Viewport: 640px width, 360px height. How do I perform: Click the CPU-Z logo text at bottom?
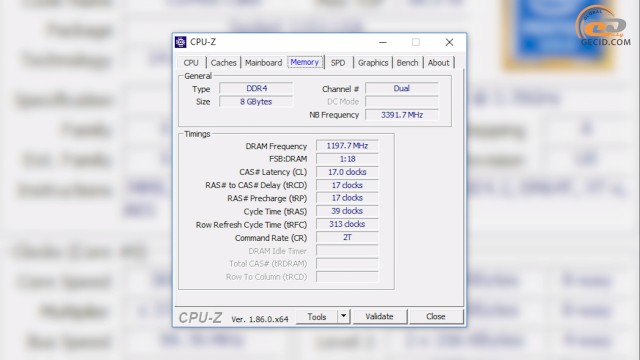tap(200, 318)
